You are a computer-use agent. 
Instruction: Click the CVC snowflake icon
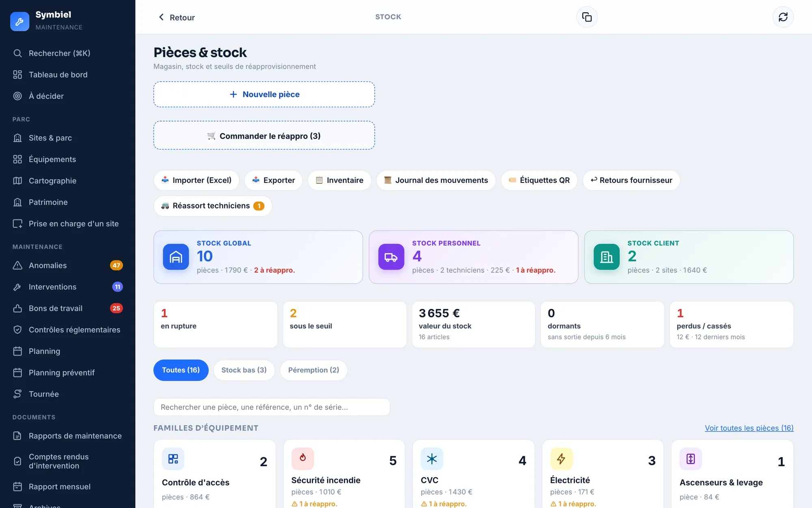point(432,459)
